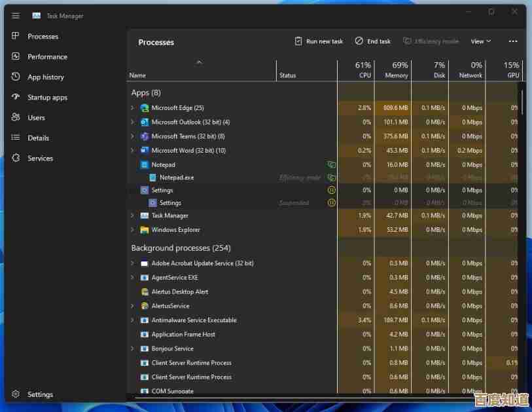Expand Windows Explorer in Apps list

tap(131, 229)
